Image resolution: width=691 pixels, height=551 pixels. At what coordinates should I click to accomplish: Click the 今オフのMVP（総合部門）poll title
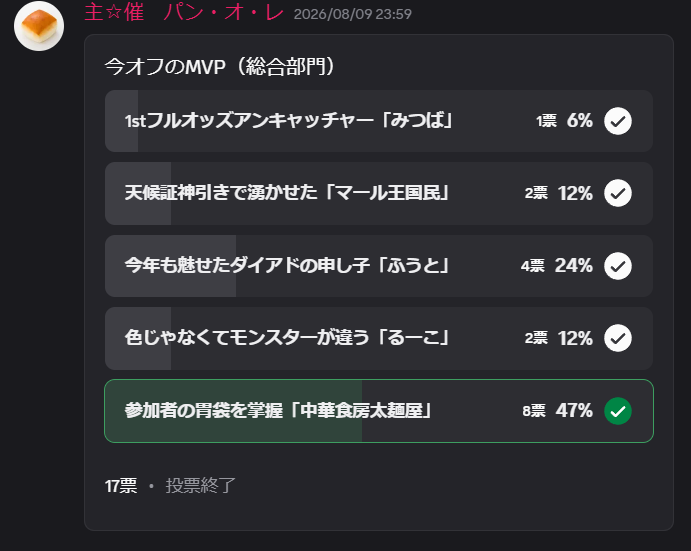[220, 67]
